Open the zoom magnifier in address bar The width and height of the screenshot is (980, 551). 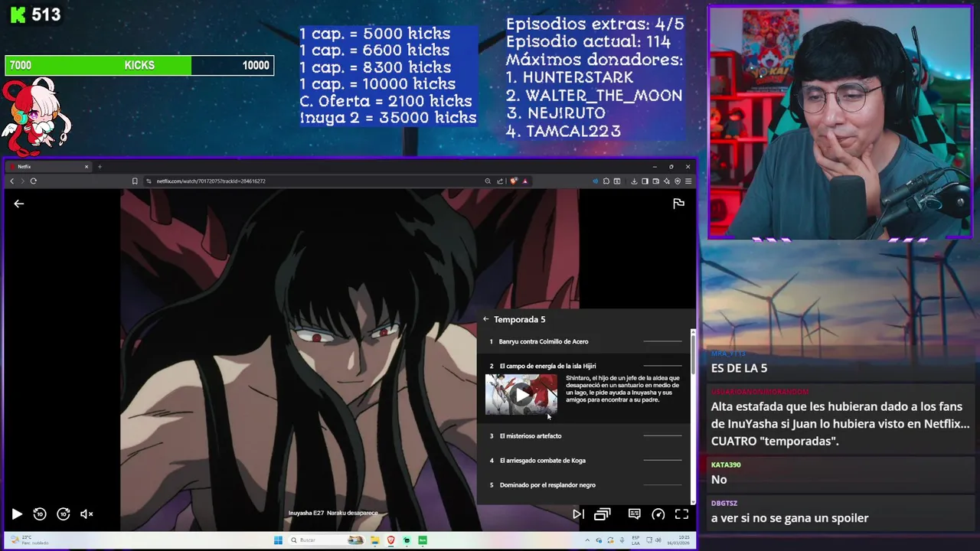(x=488, y=181)
